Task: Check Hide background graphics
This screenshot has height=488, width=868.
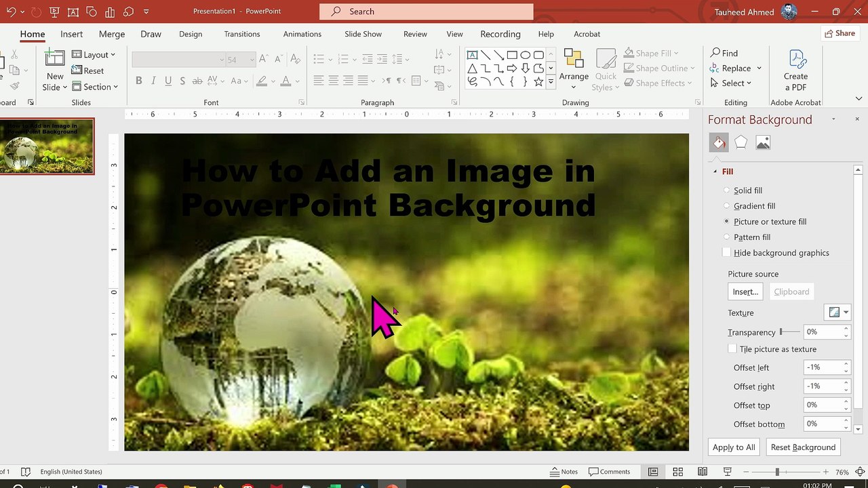Action: click(x=727, y=253)
